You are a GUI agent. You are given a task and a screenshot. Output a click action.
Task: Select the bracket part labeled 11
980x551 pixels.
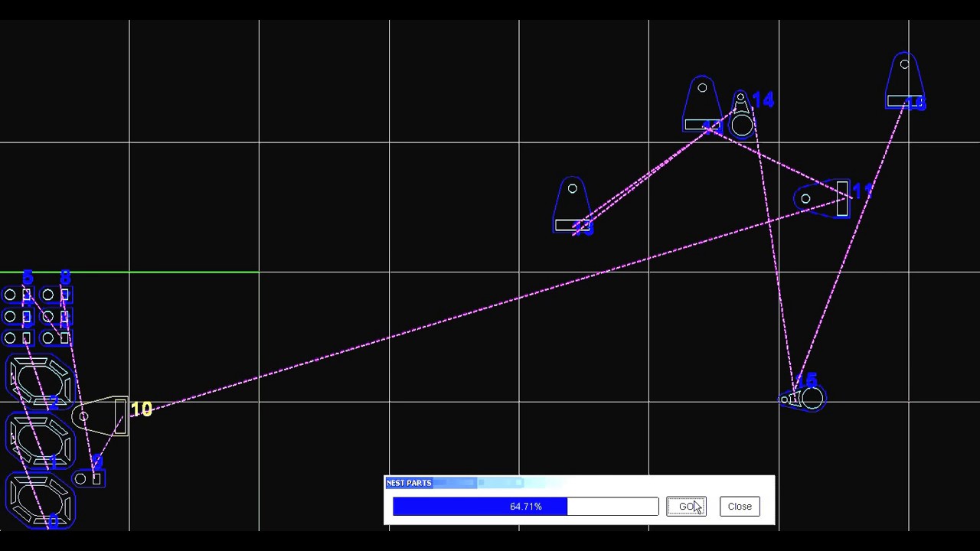pos(822,199)
